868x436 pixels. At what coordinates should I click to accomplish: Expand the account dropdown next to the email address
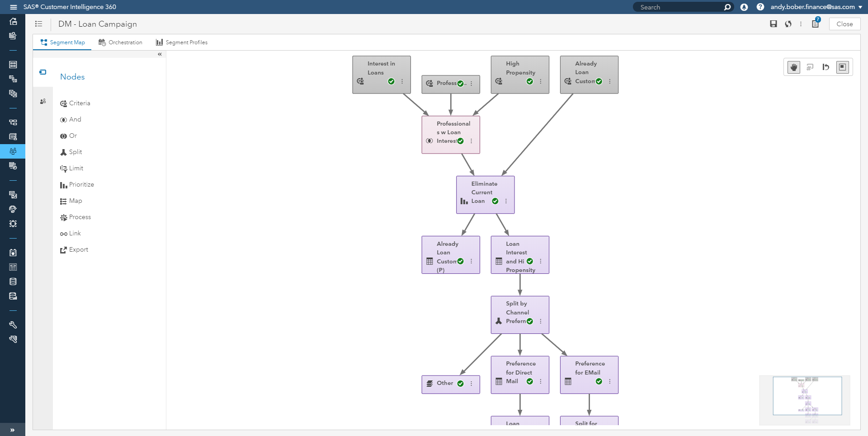pos(861,7)
